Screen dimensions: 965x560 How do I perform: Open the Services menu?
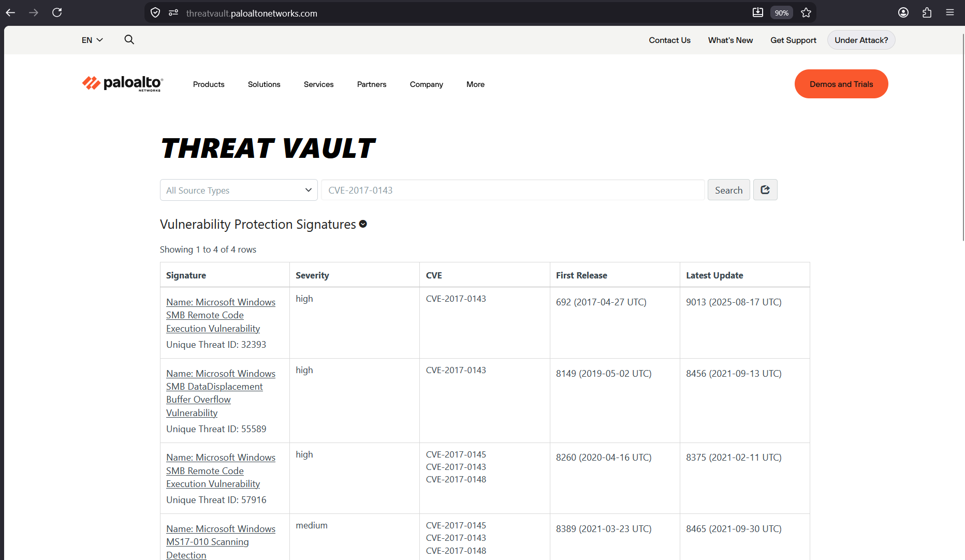click(318, 84)
